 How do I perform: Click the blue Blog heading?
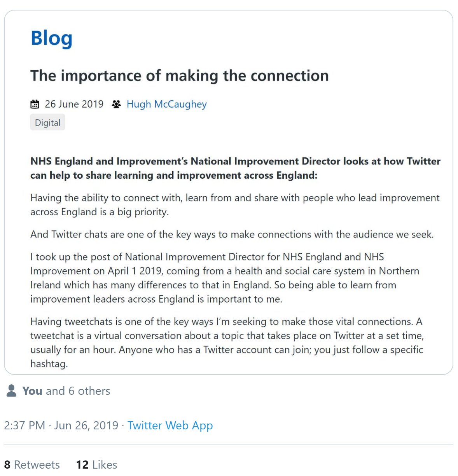[52, 38]
